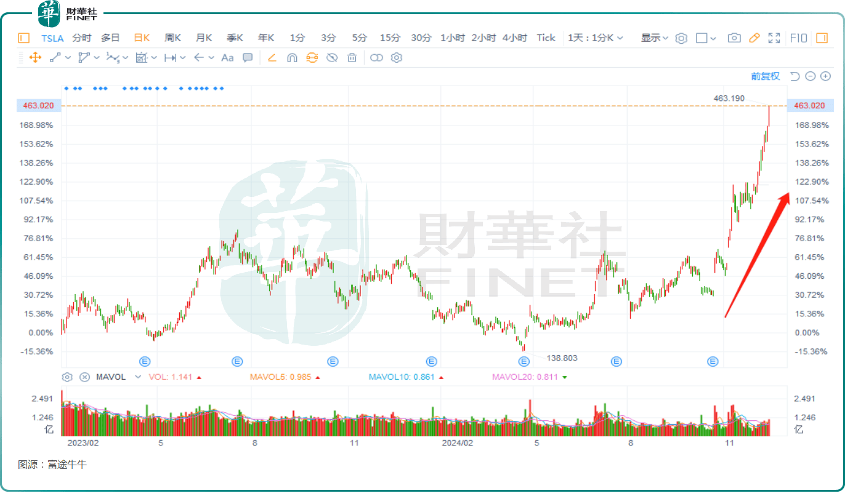Select the Aa text annotation tool
The image size is (845, 504).
(227, 58)
